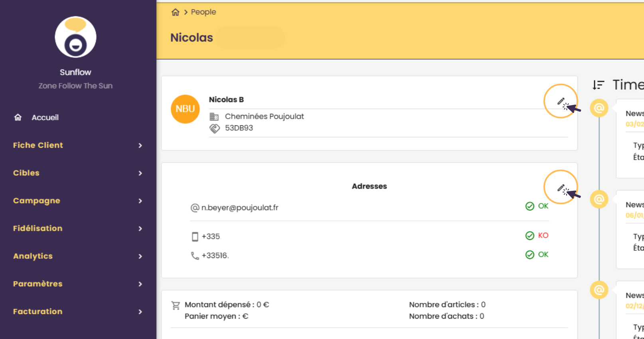Open the Paramètres menu

[38, 284]
